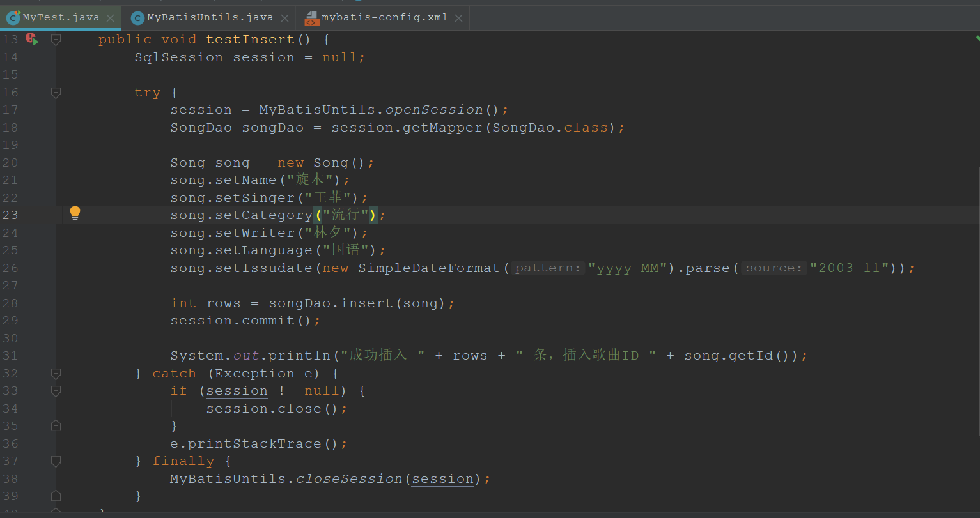The width and height of the screenshot is (980, 518).
Task: Click the "2003-11" date string
Action: (x=850, y=268)
